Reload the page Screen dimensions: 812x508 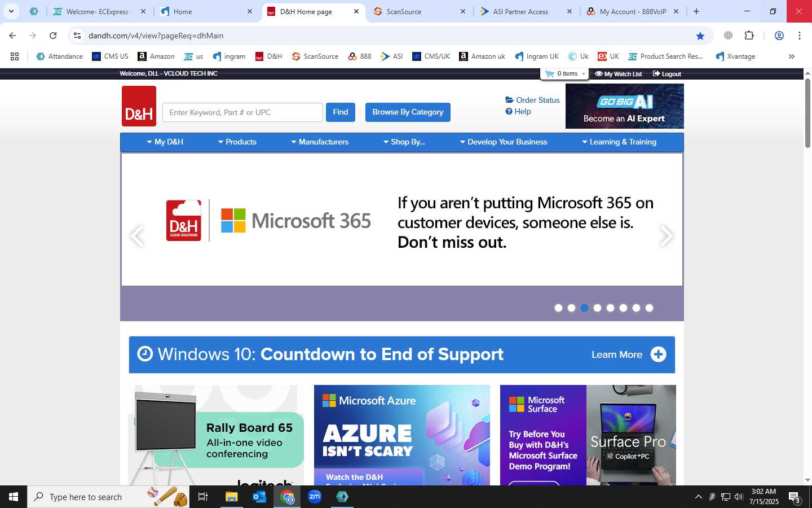point(53,36)
